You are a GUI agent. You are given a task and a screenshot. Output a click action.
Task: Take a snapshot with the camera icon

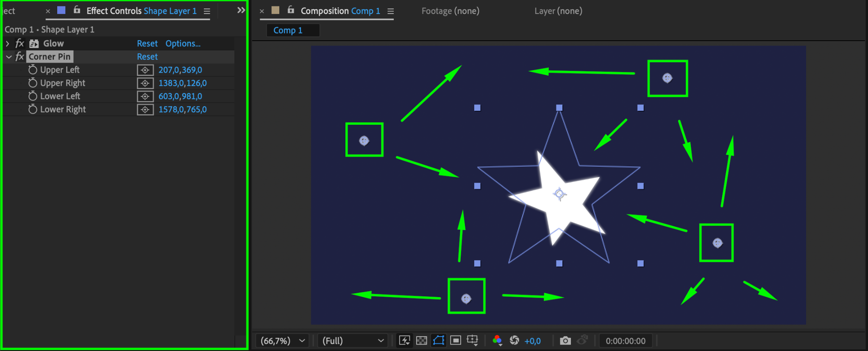click(x=565, y=341)
